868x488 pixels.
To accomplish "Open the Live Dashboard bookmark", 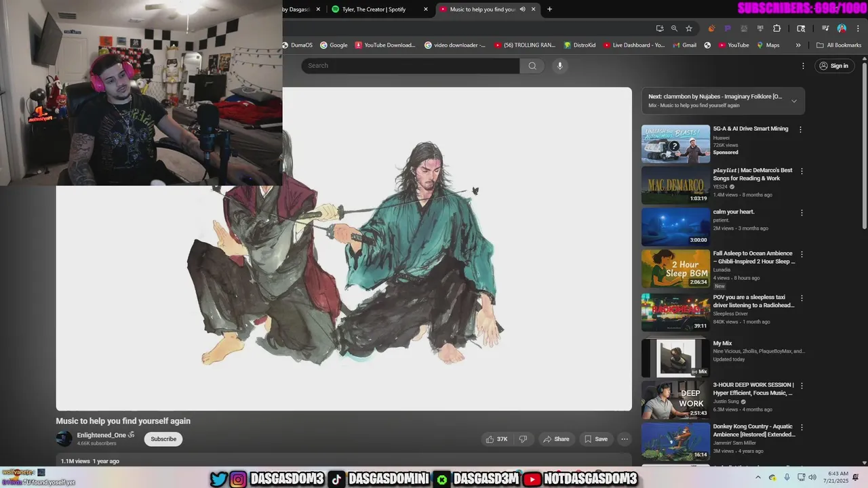I will tap(633, 45).
